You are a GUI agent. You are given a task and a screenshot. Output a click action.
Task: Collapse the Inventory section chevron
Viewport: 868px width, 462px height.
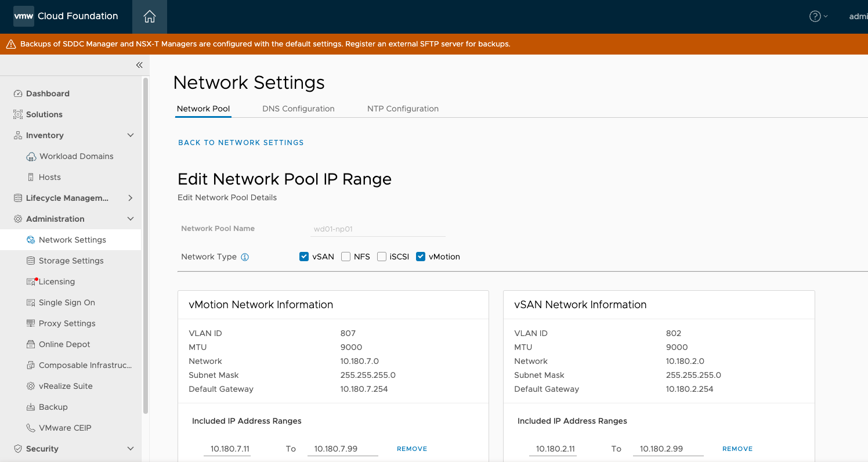pyautogui.click(x=131, y=135)
